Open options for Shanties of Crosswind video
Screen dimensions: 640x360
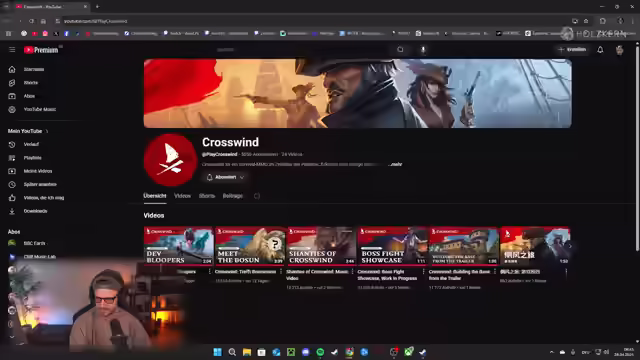click(352, 272)
